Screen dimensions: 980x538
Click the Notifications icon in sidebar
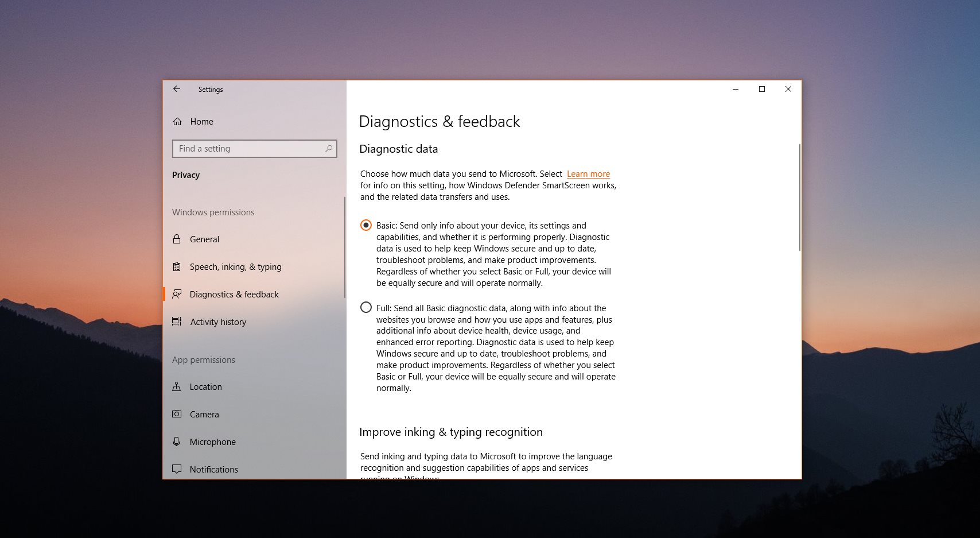coord(177,469)
